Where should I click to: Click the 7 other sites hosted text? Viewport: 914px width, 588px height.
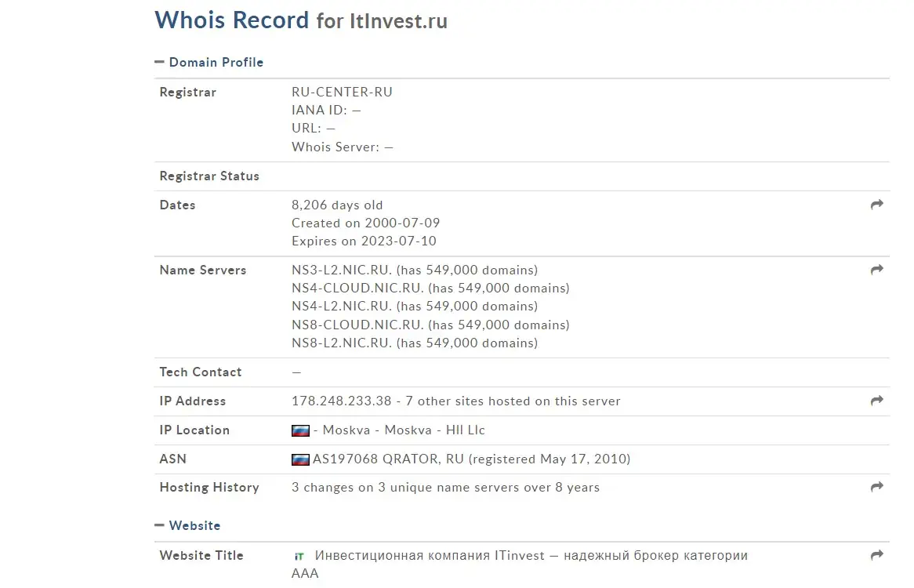pos(513,401)
